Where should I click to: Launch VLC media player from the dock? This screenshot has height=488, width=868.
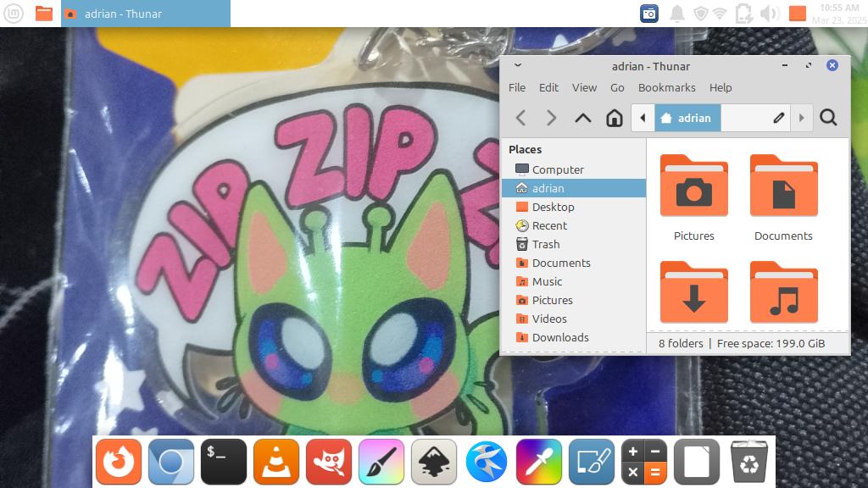(276, 462)
